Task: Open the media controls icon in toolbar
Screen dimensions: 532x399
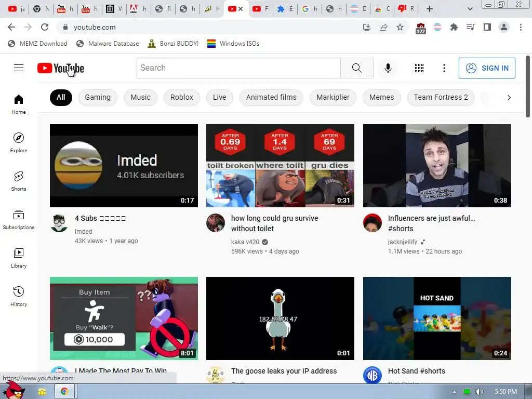Action: 471,27
